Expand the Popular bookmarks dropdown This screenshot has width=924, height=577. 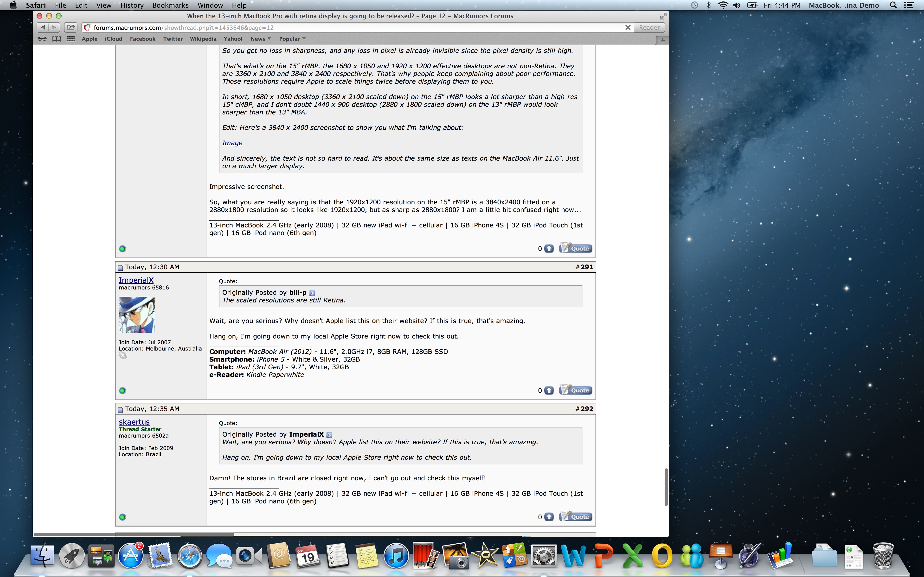[x=292, y=39]
